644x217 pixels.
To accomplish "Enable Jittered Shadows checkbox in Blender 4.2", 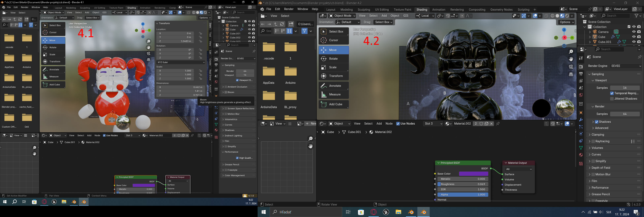I will click(x=612, y=99).
